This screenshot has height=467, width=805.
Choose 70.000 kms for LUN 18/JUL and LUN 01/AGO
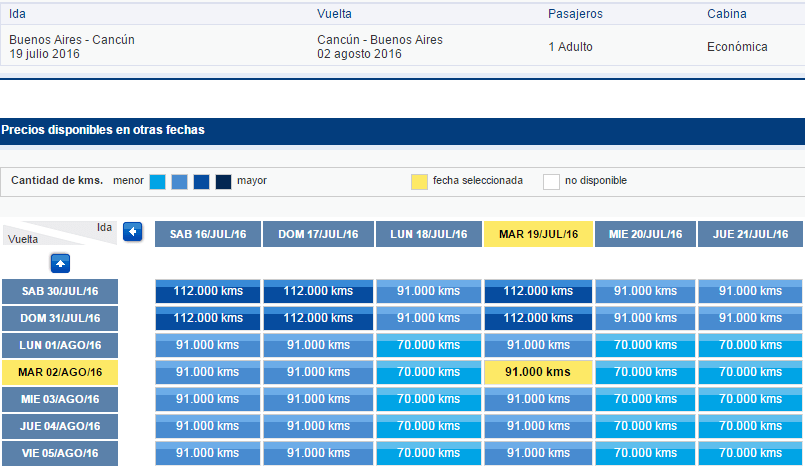(x=429, y=345)
